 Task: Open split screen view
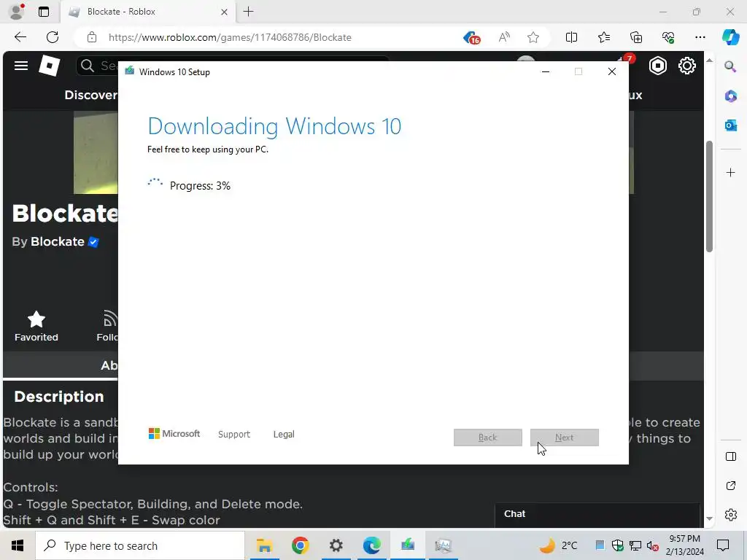[571, 37]
